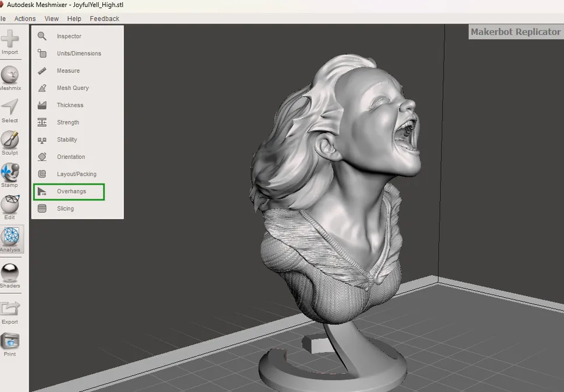Open the Feedback menu
The width and height of the screenshot is (564, 392).
(104, 19)
